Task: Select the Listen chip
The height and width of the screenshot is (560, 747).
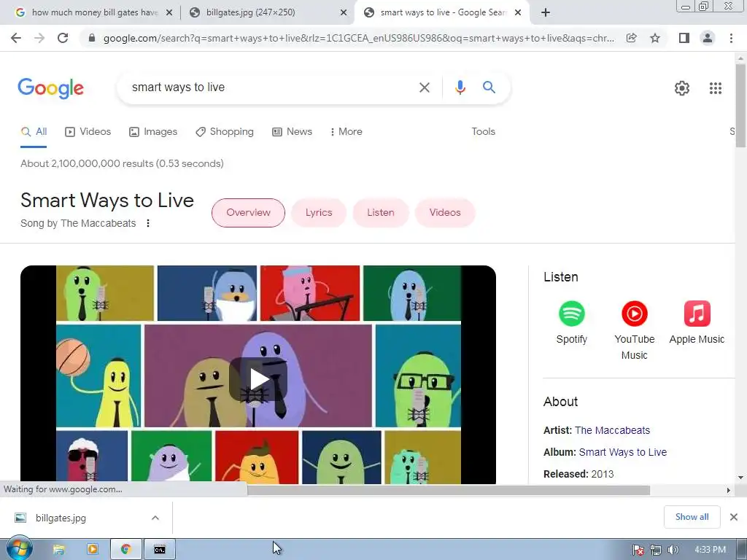Action: 381,213
